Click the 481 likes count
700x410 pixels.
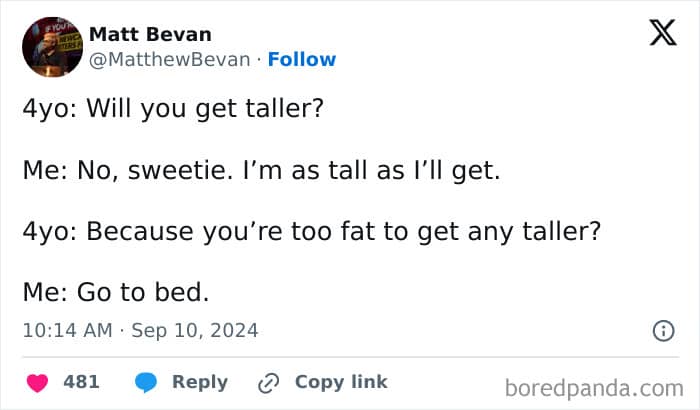point(80,382)
